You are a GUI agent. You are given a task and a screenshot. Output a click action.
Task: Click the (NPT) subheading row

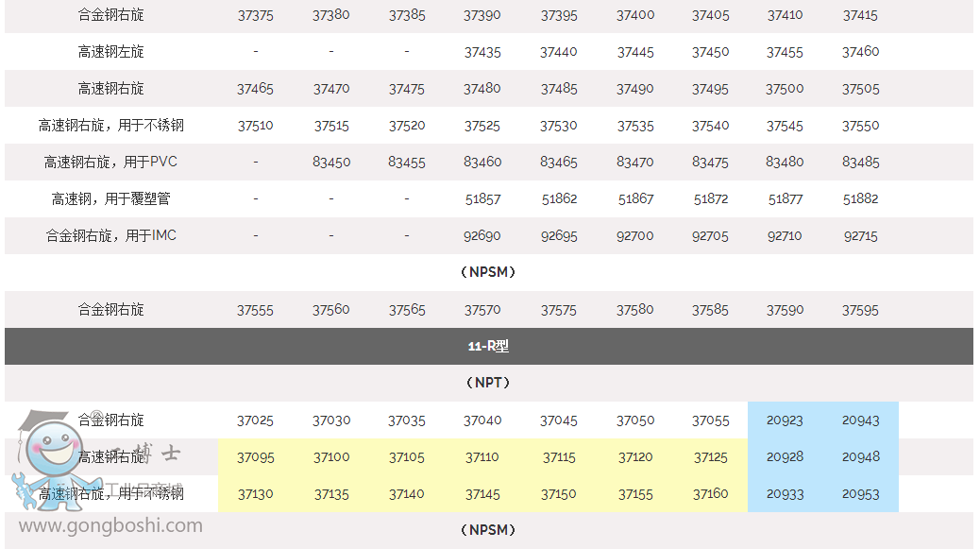488,383
